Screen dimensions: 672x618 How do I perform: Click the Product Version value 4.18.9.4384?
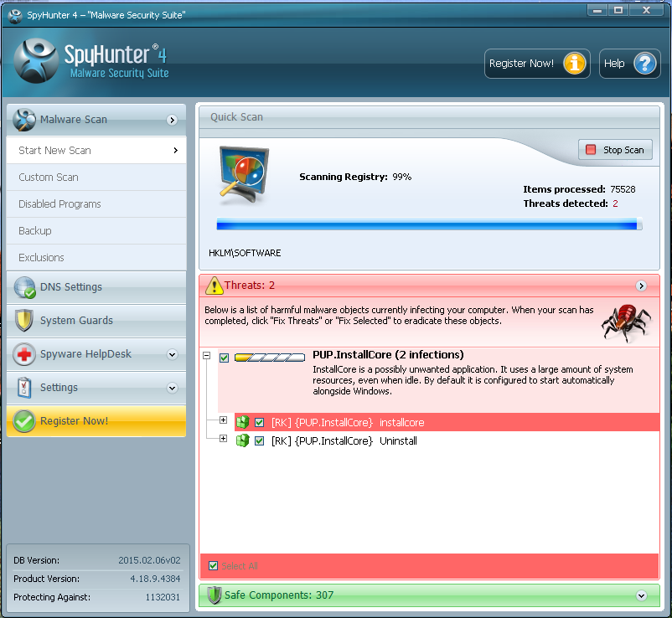pos(155,579)
